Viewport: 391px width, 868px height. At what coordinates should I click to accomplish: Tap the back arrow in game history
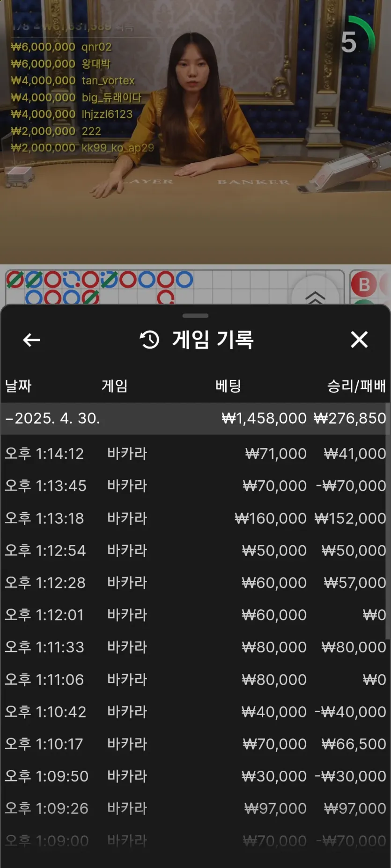tap(31, 340)
